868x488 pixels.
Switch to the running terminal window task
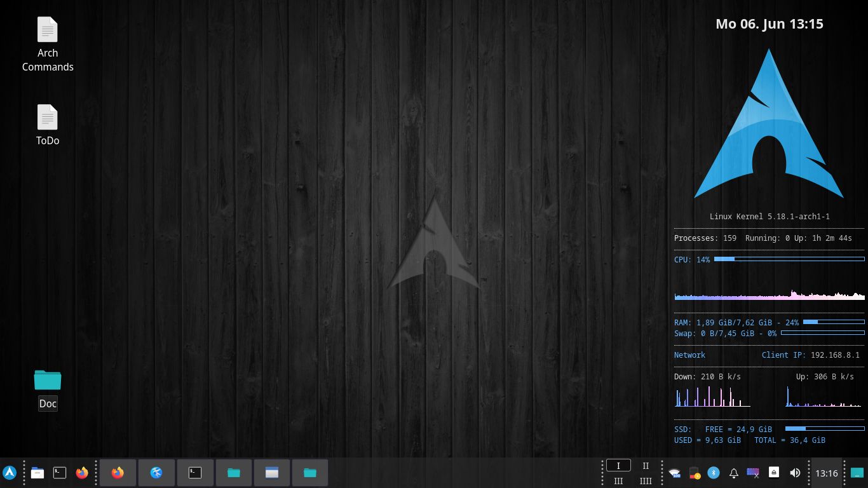195,473
